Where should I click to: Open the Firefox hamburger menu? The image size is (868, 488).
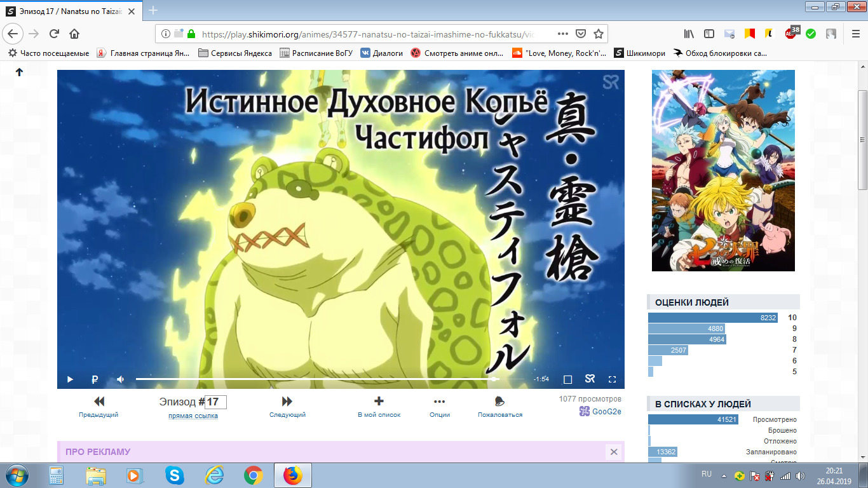coord(855,34)
